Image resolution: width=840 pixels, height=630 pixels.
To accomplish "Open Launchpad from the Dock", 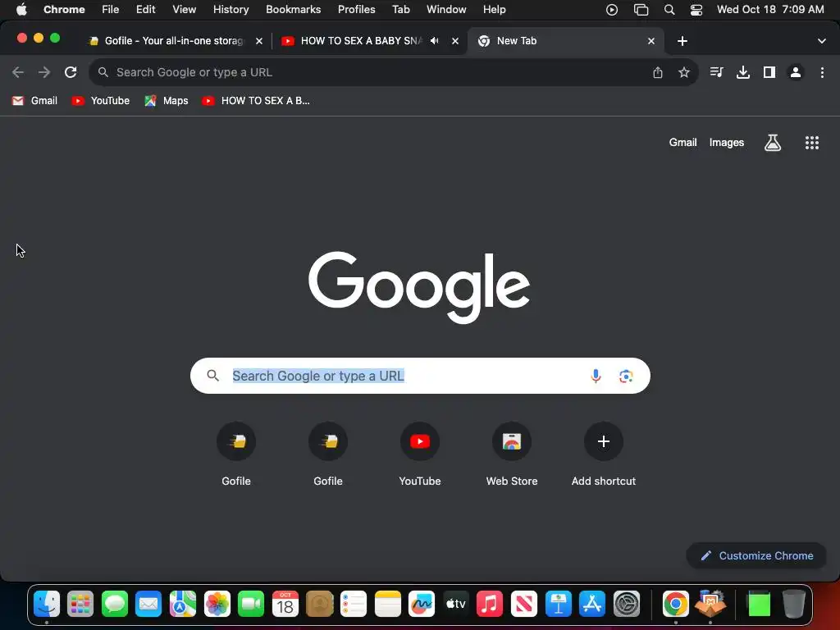I will pyautogui.click(x=80, y=605).
